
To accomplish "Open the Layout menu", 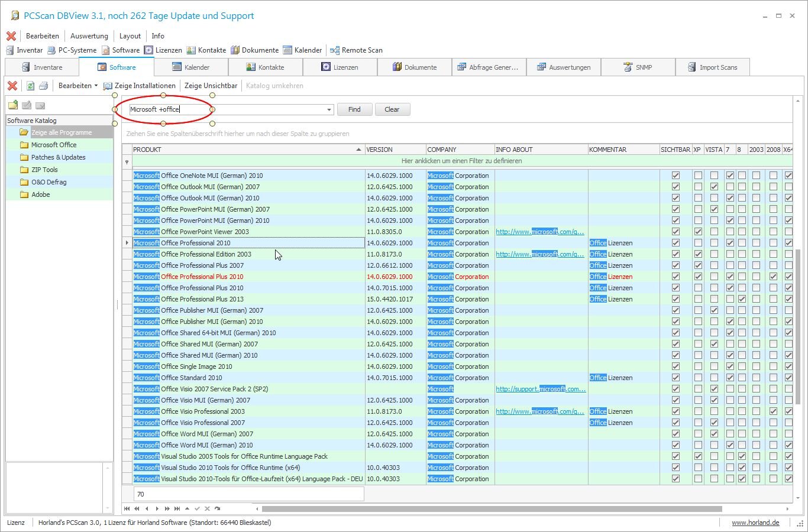I will pos(130,36).
